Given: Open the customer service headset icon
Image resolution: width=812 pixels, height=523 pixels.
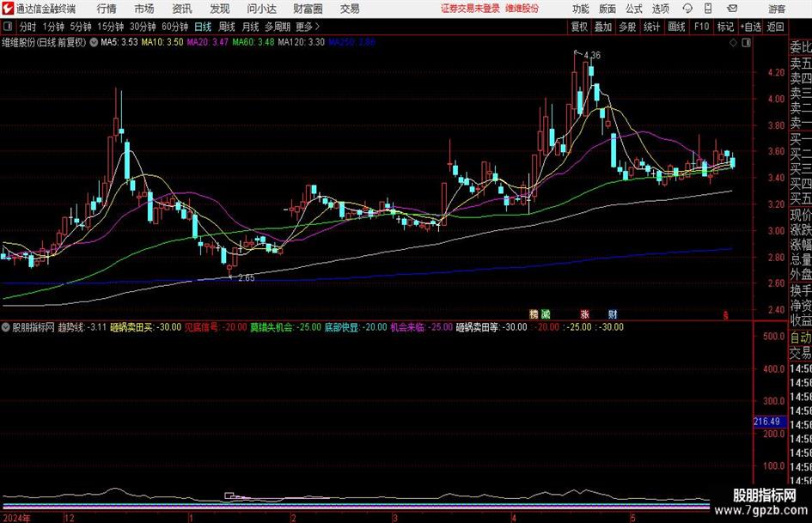Looking at the screenshot, I should (687, 9).
